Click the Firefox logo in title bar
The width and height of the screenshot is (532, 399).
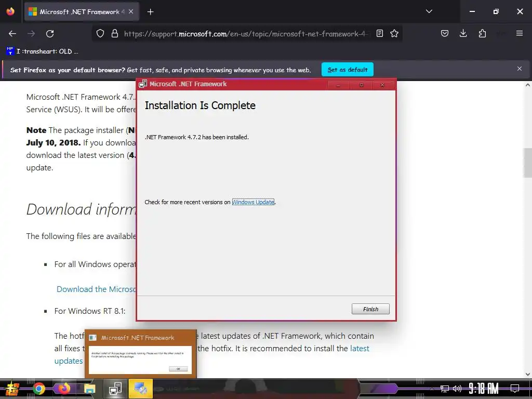pyautogui.click(x=10, y=11)
